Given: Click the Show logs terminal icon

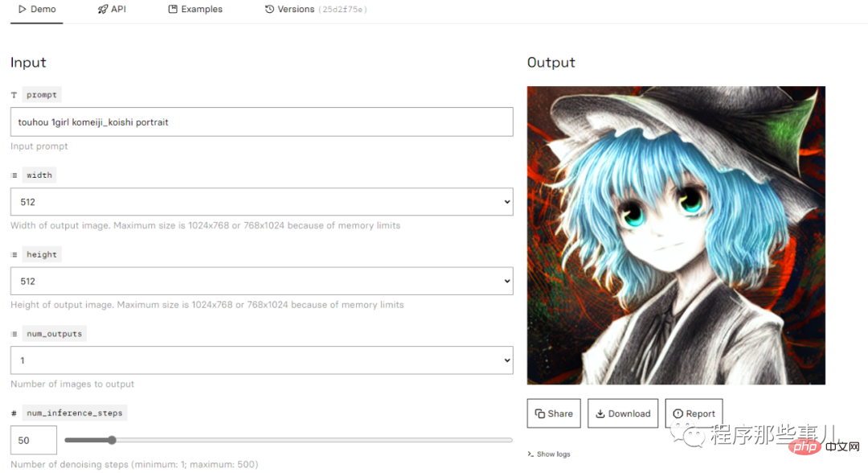Looking at the screenshot, I should click(530, 454).
